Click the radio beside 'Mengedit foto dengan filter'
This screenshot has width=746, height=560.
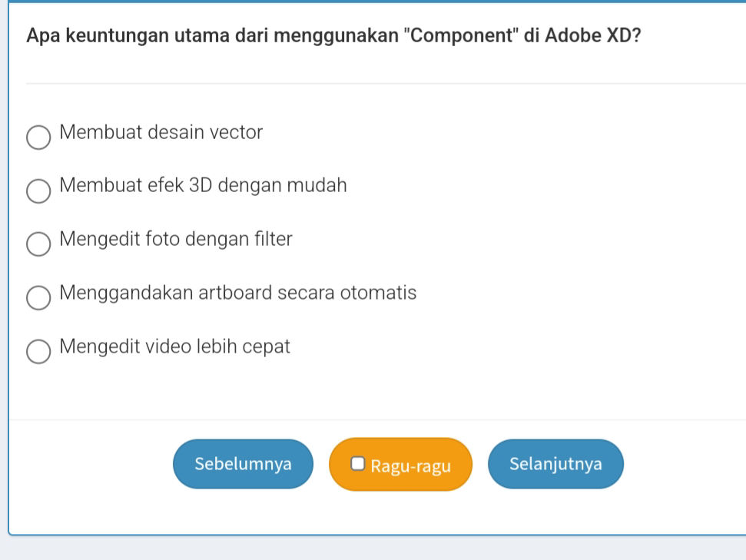point(39,245)
